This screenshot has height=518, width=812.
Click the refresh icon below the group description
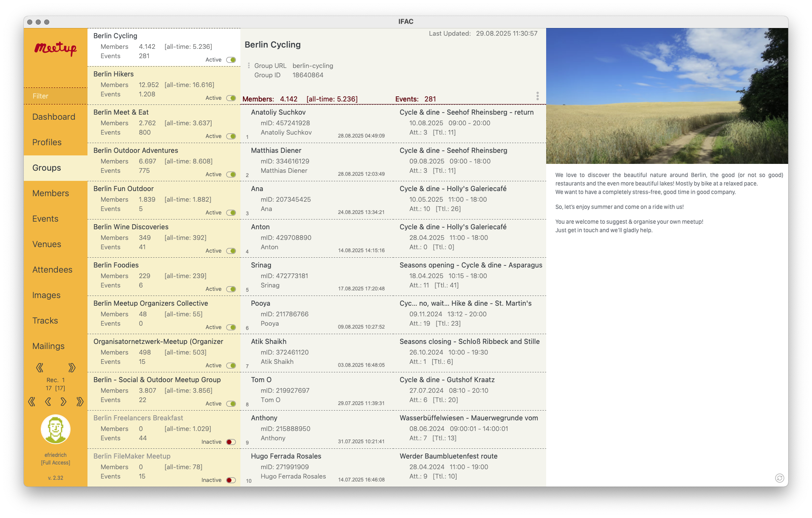779,478
